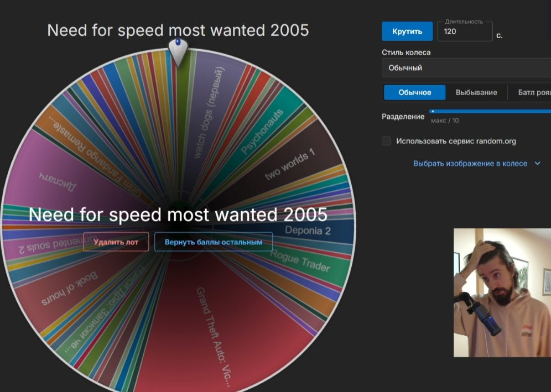The image size is (551, 392).
Task: Click the Разделение slider handle
Action: (x=433, y=111)
